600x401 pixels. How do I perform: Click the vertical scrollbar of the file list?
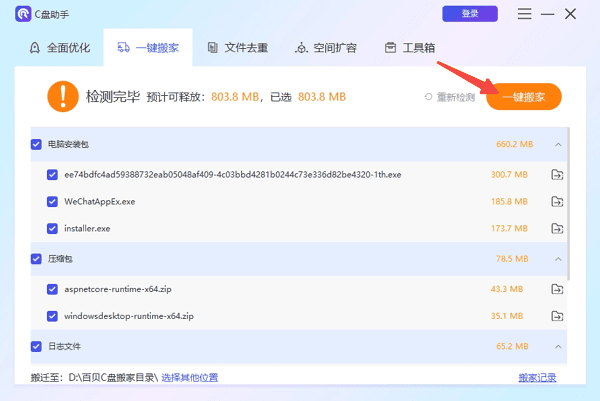click(571, 200)
